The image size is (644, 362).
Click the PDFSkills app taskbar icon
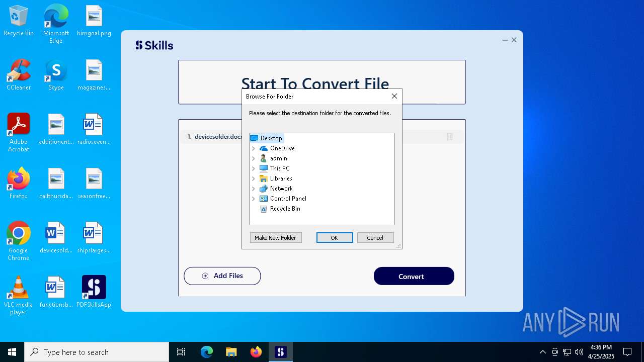281,352
